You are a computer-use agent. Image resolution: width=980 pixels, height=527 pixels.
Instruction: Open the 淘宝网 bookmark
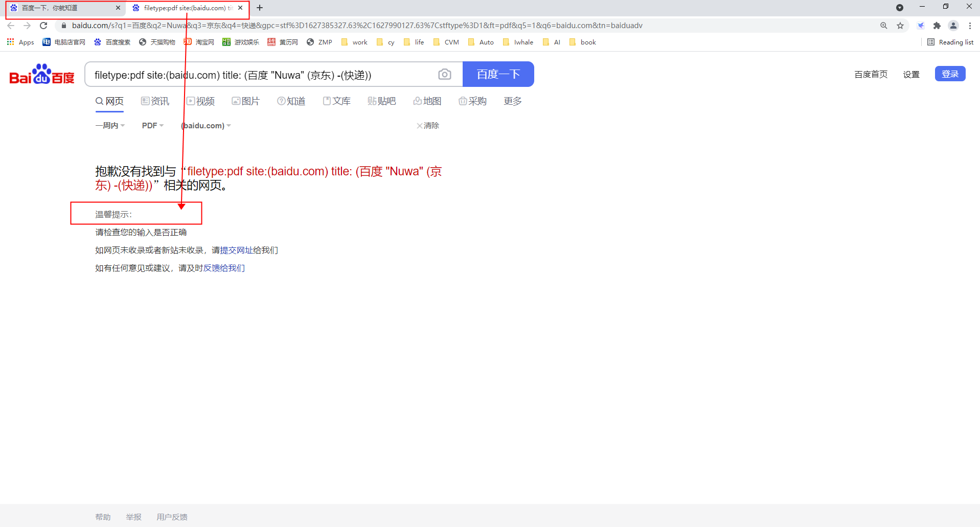click(x=199, y=42)
